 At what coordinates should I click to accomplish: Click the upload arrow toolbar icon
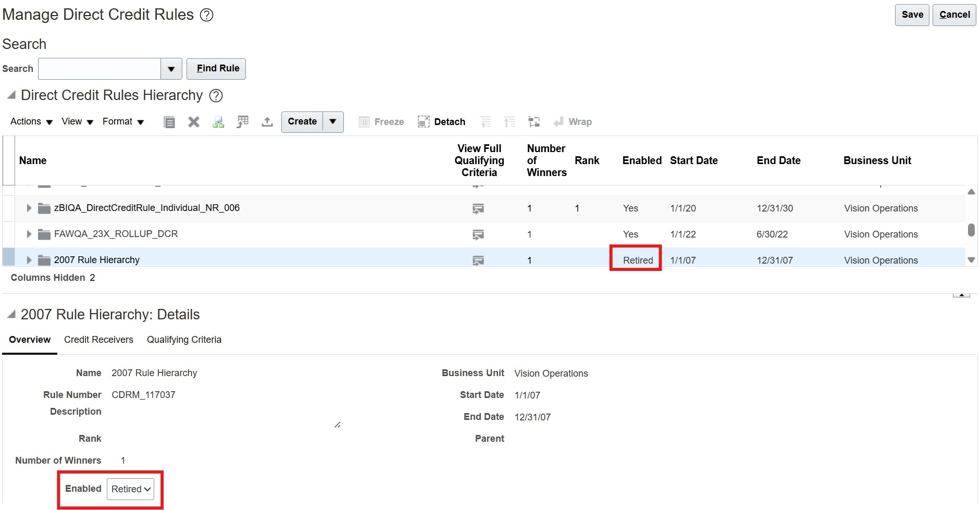click(x=267, y=122)
